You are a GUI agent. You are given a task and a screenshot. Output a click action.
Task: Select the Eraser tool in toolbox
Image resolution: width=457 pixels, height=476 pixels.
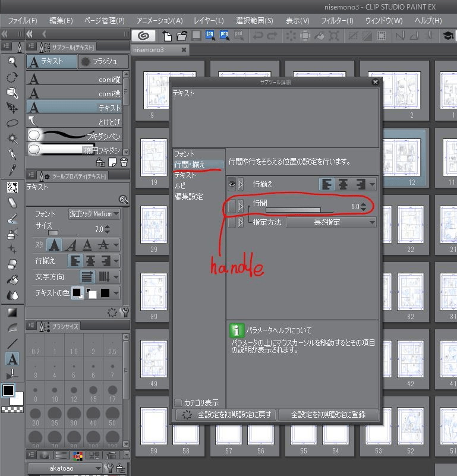(12, 203)
